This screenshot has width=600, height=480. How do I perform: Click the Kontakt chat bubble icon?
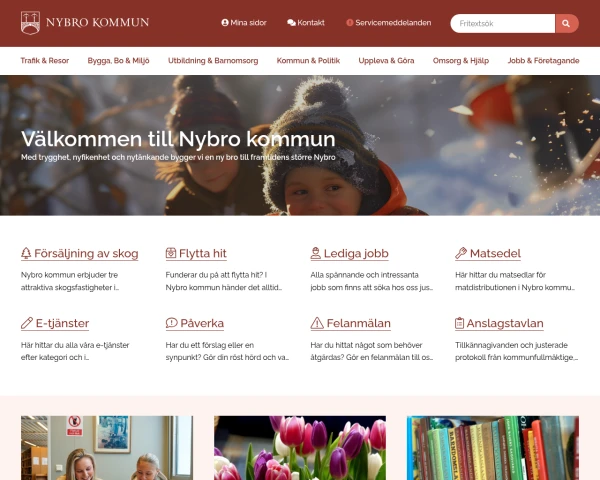pyautogui.click(x=291, y=23)
